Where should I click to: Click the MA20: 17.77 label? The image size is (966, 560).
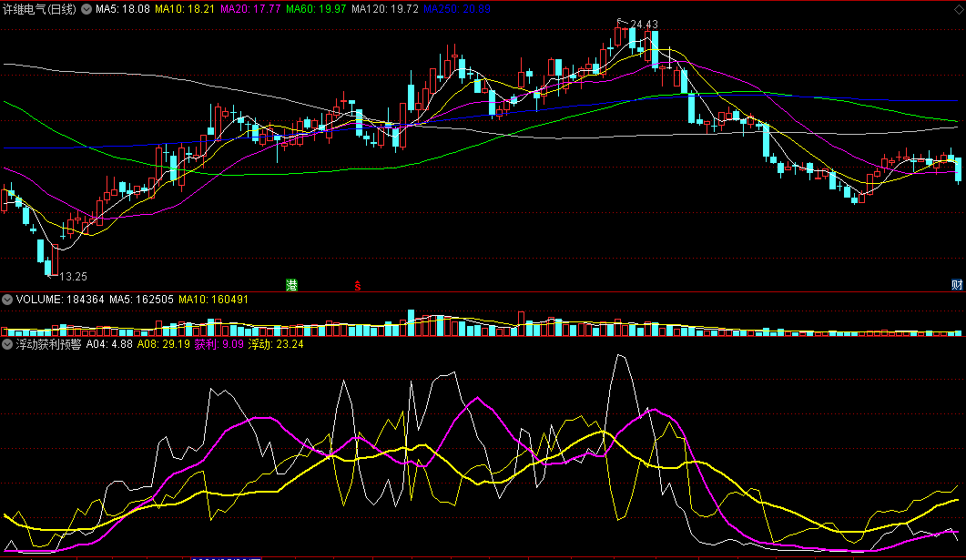pos(250,9)
